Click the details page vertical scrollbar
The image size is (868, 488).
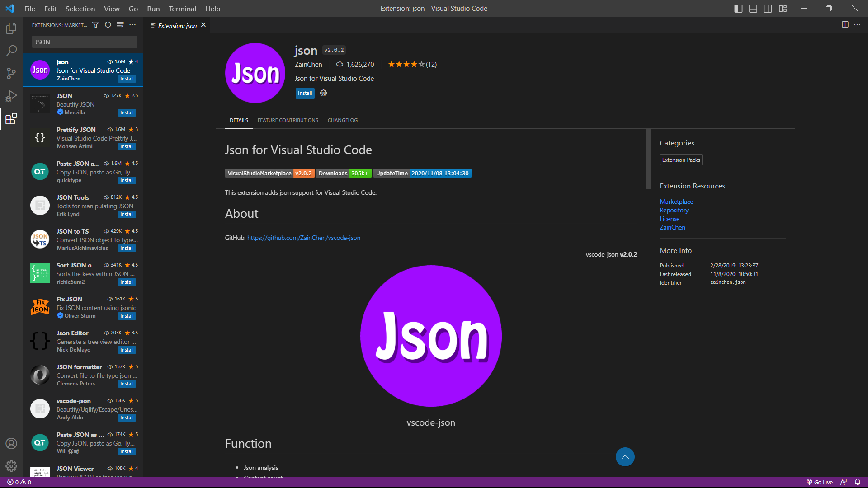[x=648, y=159]
